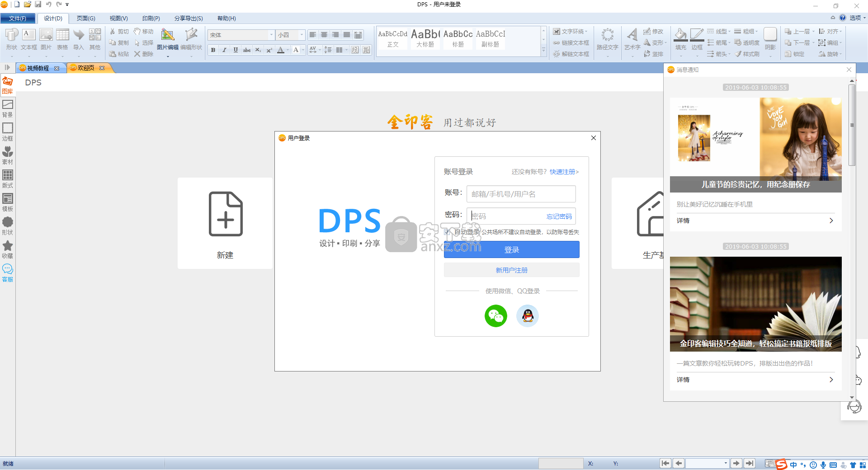Screen dimensions: 868x470
Task: Insert a 表格 table
Action: [62, 39]
